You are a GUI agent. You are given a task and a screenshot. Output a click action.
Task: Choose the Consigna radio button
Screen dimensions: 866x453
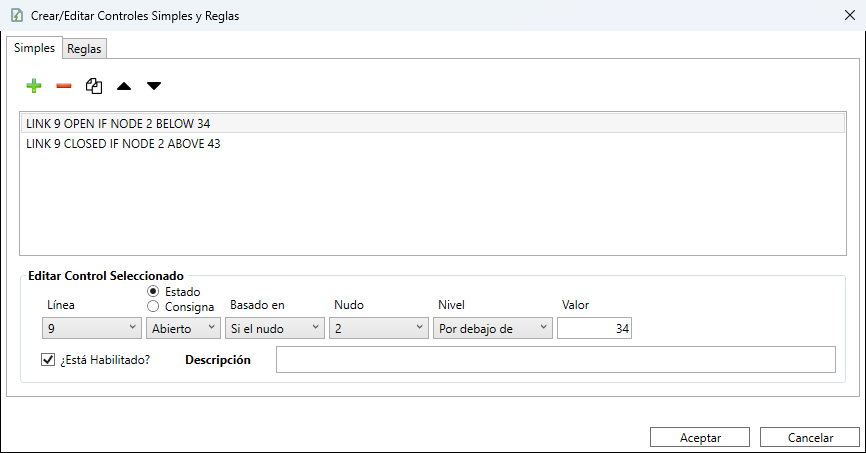pyautogui.click(x=153, y=306)
